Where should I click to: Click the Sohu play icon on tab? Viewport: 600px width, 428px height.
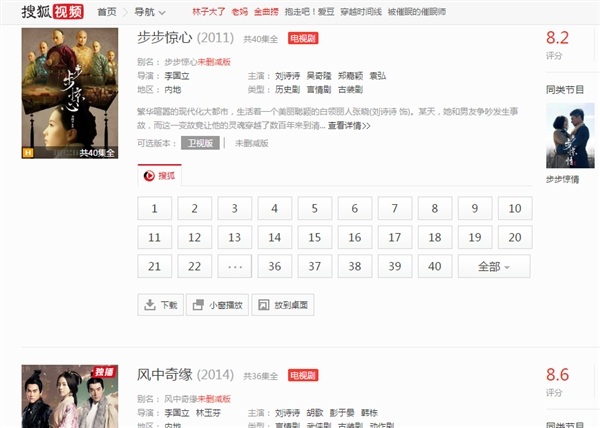coord(149,176)
